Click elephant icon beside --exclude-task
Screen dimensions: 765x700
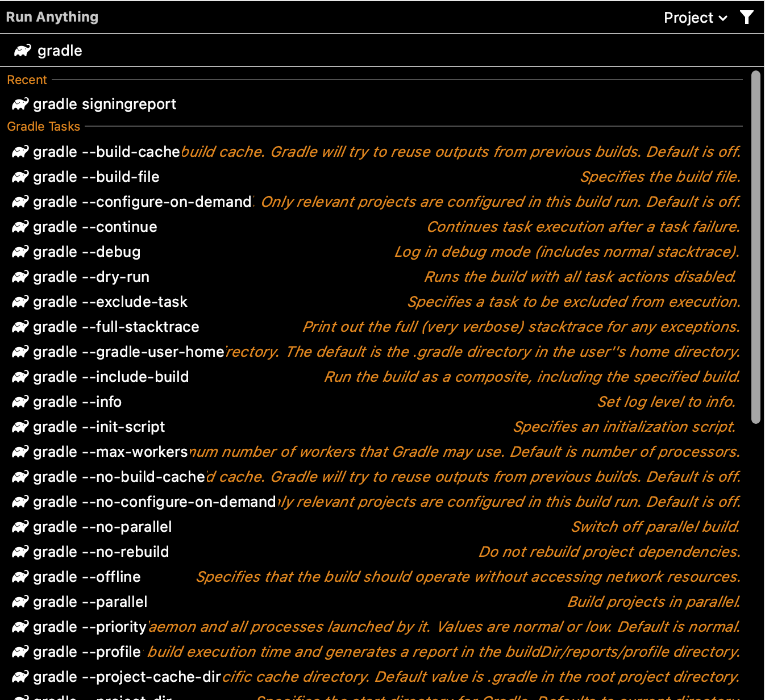20,302
